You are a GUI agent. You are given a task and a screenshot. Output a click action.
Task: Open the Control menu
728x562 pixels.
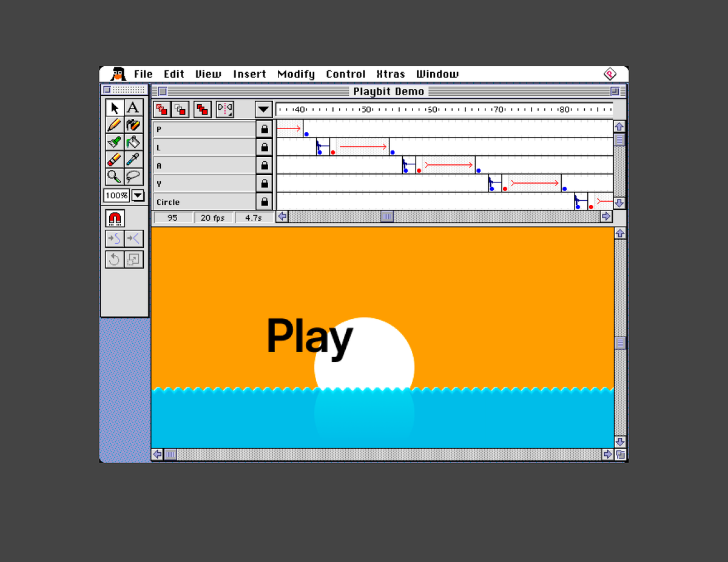pyautogui.click(x=346, y=74)
